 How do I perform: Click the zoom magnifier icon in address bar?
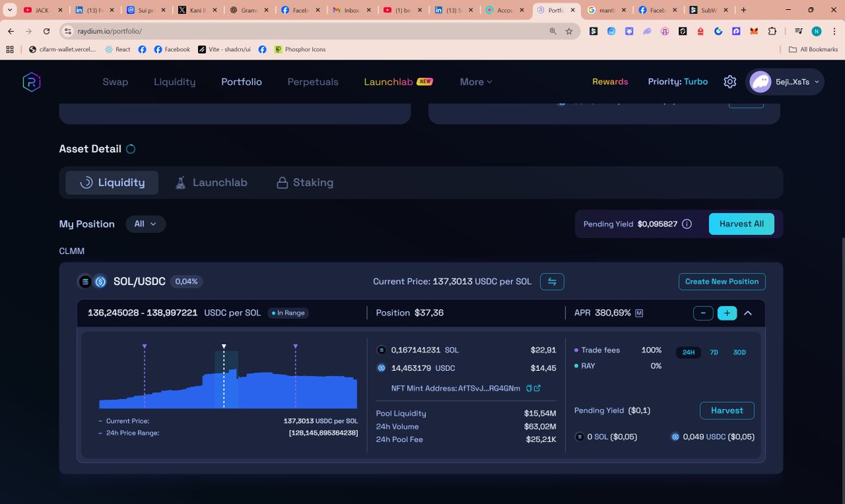click(553, 31)
